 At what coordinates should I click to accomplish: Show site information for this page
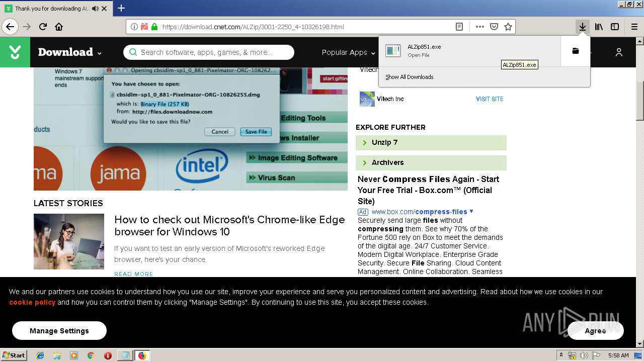coord(134,27)
